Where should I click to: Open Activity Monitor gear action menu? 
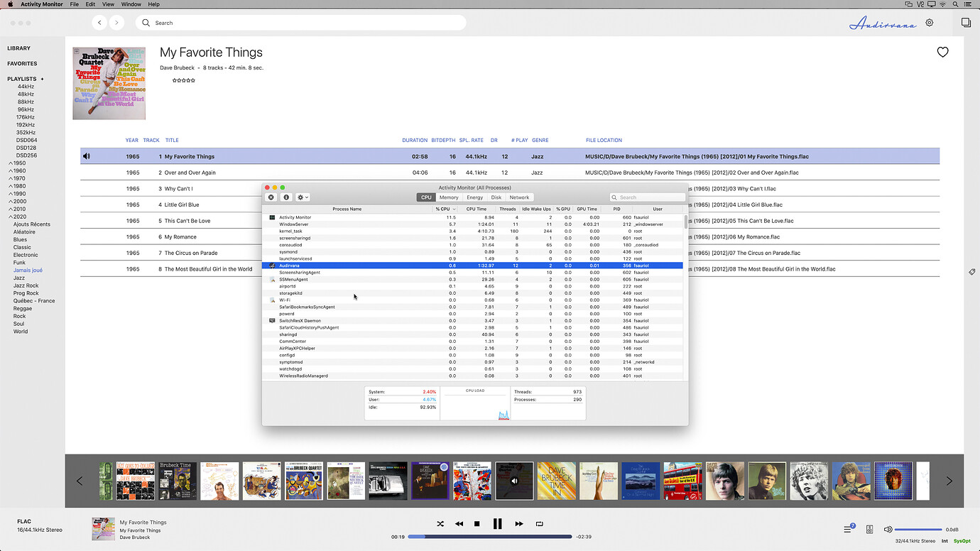tap(303, 197)
